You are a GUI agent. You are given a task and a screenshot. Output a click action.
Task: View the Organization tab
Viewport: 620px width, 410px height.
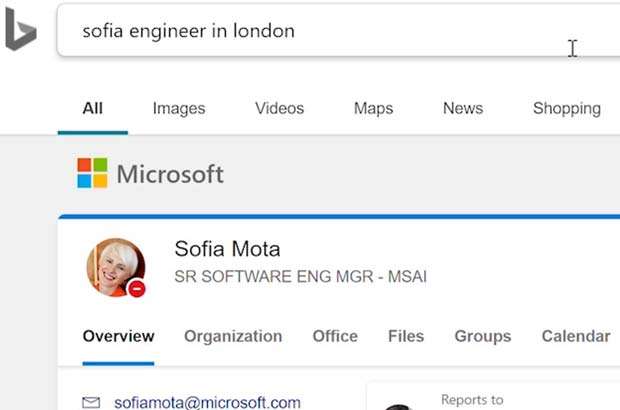[233, 336]
